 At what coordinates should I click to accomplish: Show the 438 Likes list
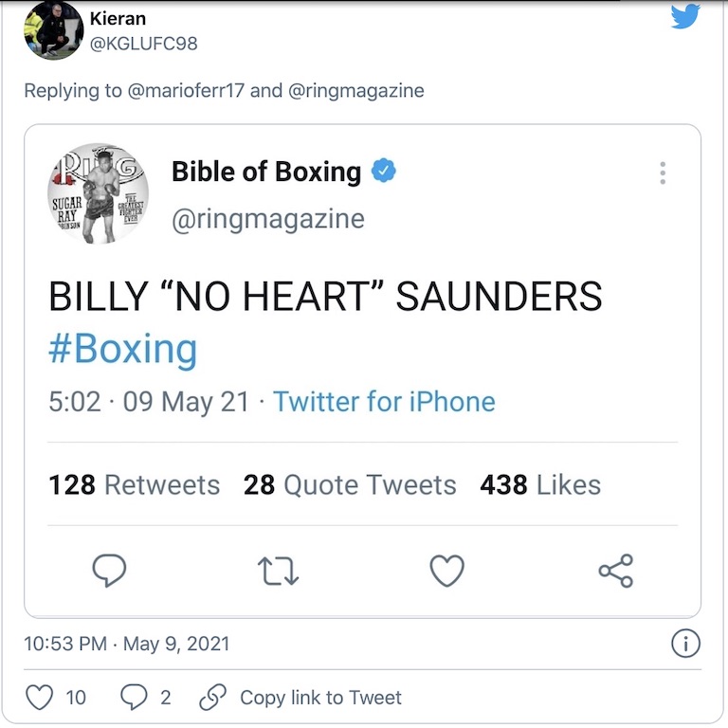coord(540,484)
